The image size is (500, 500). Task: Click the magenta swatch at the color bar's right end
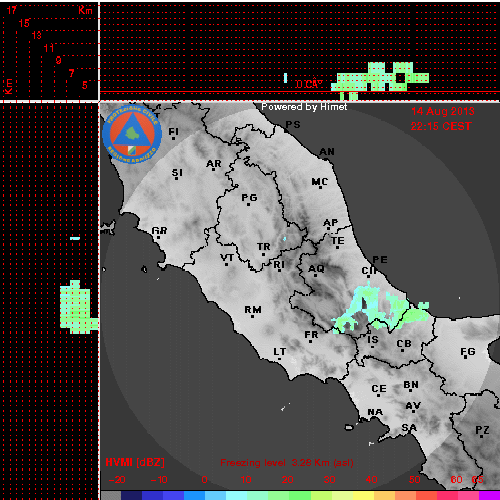[489, 495]
